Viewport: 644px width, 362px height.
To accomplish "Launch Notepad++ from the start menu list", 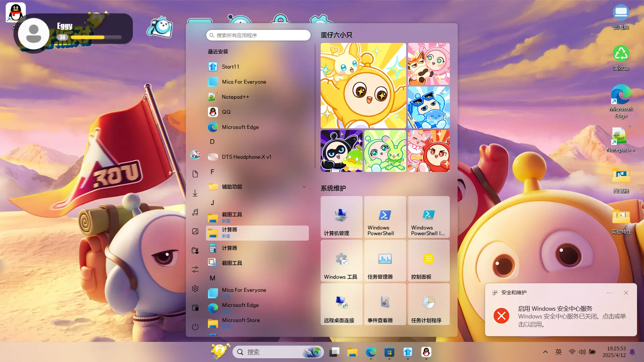I will 257,97.
